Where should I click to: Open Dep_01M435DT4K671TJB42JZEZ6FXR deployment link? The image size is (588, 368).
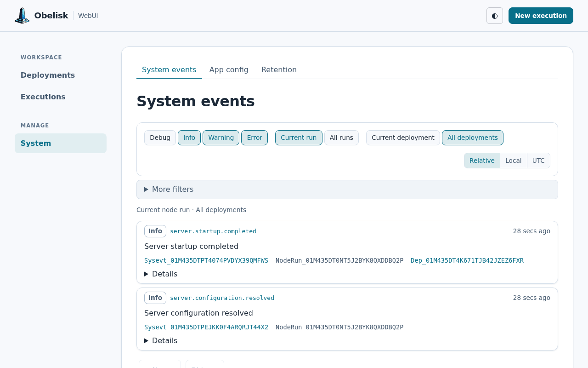[x=467, y=260]
